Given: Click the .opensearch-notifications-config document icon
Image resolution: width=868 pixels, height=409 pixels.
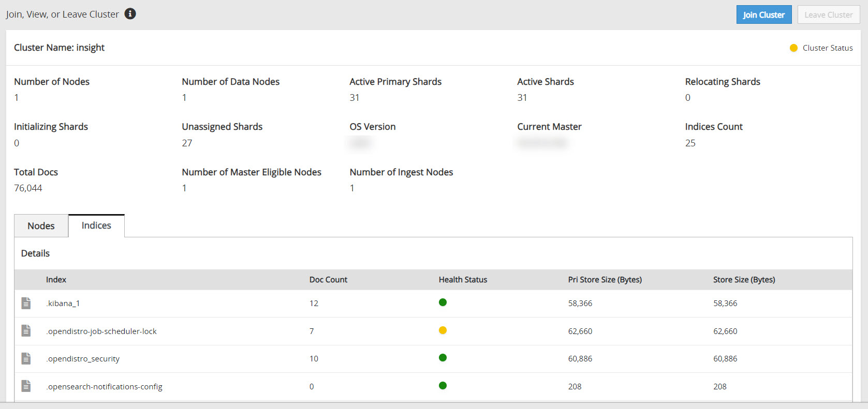Looking at the screenshot, I should click(26, 386).
